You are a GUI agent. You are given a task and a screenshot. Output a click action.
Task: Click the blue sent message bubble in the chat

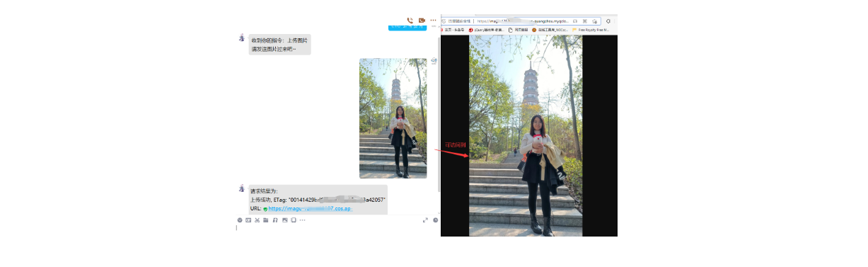pos(408,28)
